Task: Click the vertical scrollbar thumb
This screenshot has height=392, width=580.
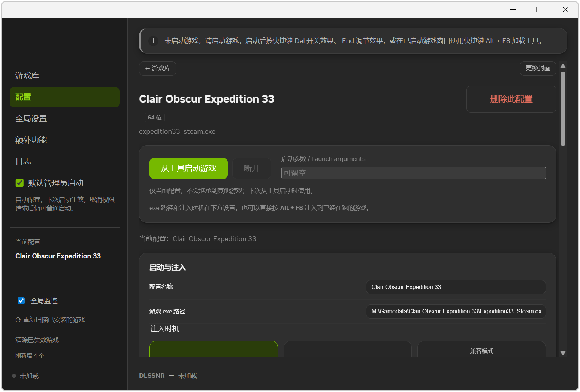Action: tap(563, 109)
